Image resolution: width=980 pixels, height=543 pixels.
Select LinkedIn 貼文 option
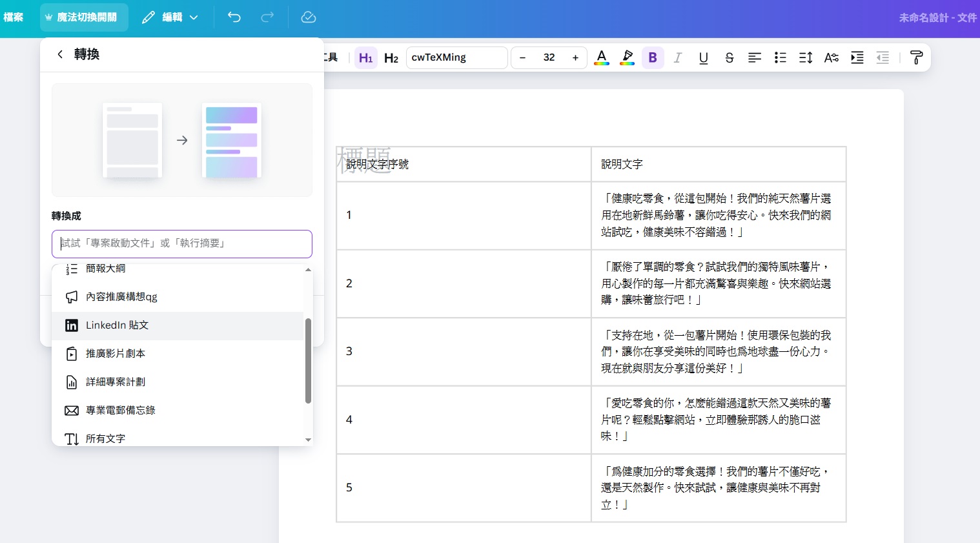[178, 325]
